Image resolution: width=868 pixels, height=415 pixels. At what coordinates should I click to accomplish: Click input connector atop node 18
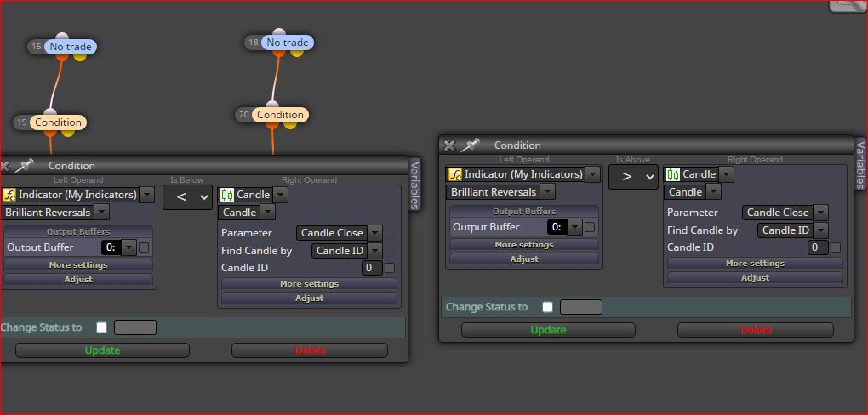click(x=279, y=32)
